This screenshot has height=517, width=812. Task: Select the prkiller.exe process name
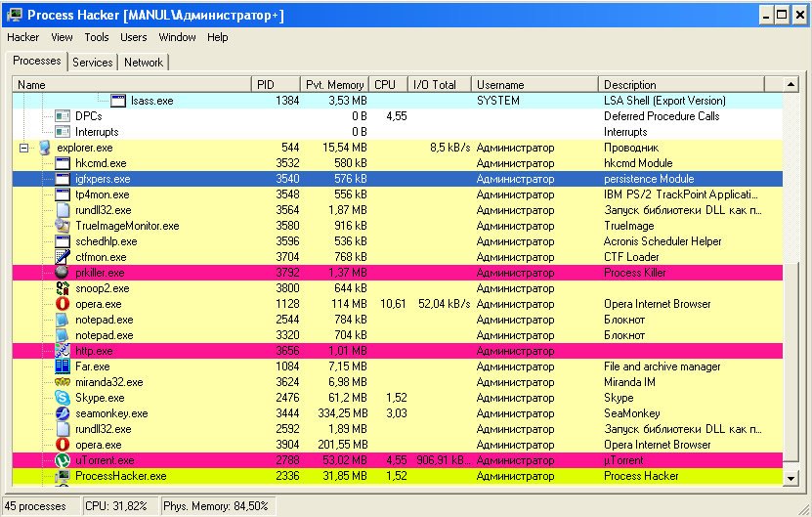tap(100, 273)
